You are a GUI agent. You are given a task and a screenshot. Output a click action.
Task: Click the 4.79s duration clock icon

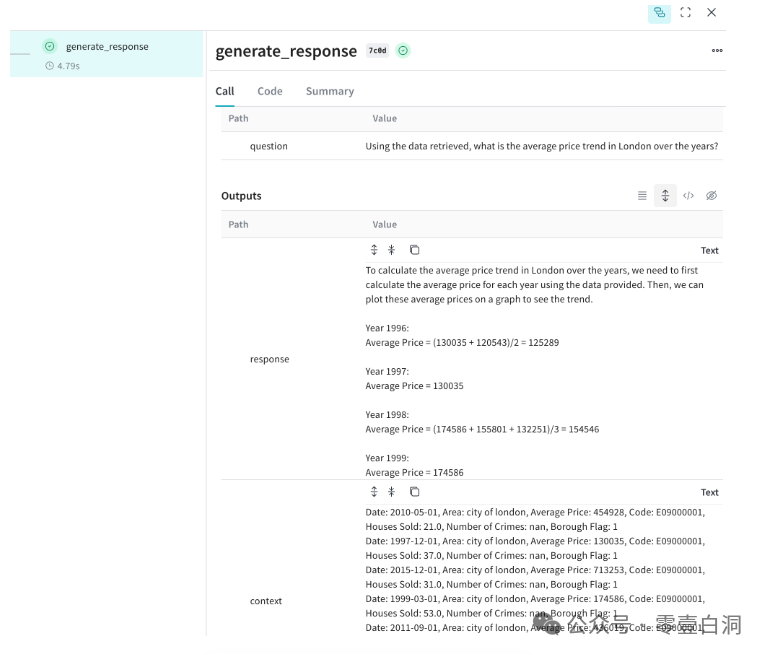pos(49,66)
